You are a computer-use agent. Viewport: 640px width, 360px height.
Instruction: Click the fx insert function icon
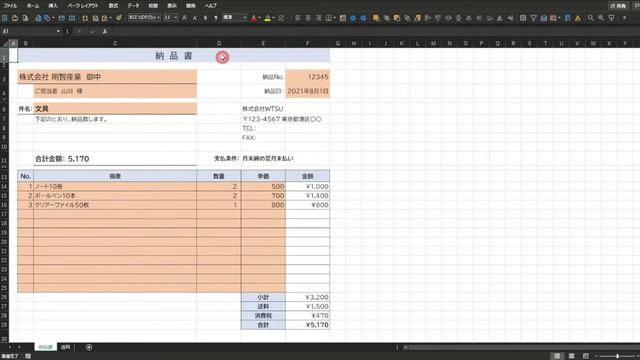pos(105,31)
